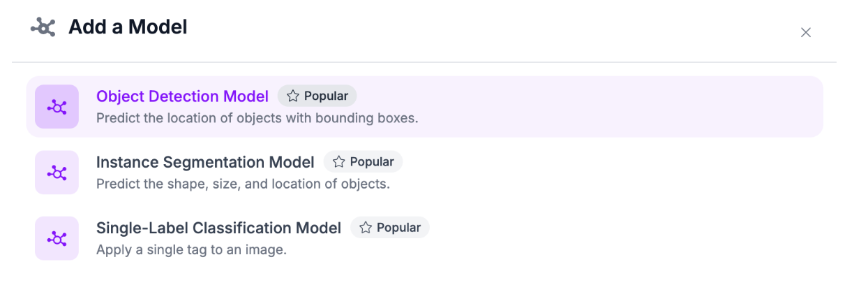Image resolution: width=868 pixels, height=299 pixels.
Task: Close the Add a Model dialog
Action: click(x=806, y=32)
